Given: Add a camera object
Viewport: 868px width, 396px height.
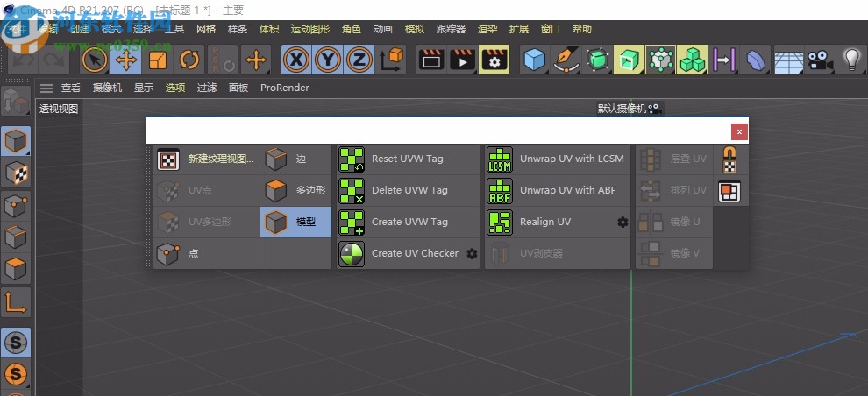Looking at the screenshot, I should tap(821, 60).
